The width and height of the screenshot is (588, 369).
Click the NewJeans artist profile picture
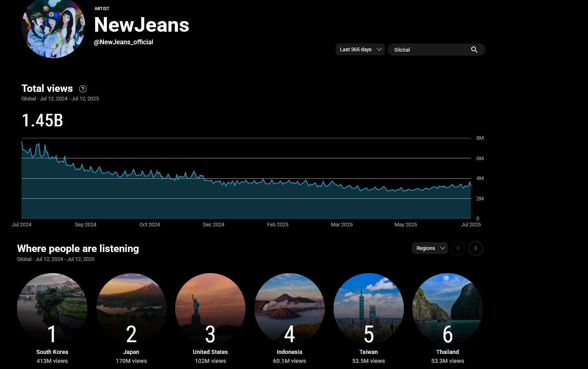point(53,27)
